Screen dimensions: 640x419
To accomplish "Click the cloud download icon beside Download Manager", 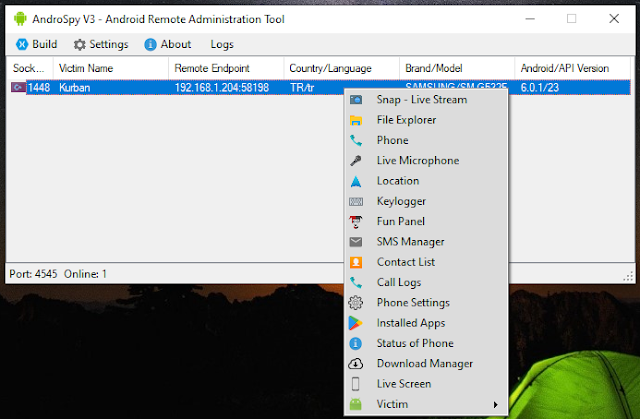I will coord(356,364).
